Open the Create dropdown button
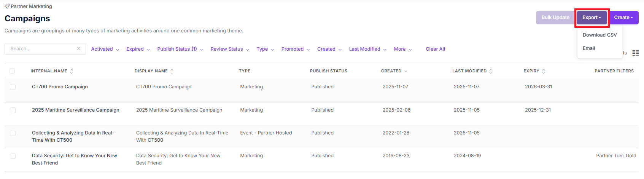 (x=623, y=18)
